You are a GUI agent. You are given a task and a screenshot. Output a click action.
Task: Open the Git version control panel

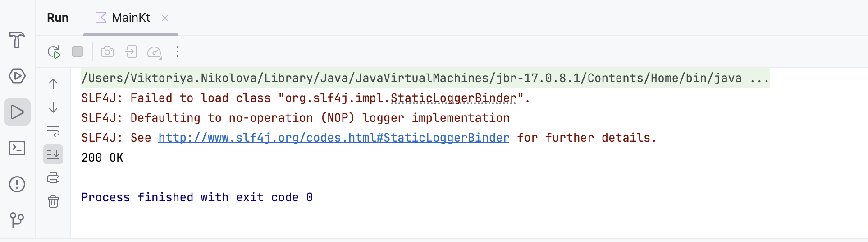[17, 220]
